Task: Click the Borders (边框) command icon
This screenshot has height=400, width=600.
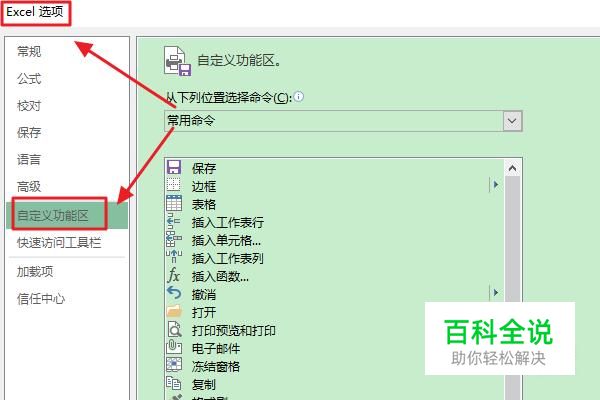Action: (x=173, y=185)
